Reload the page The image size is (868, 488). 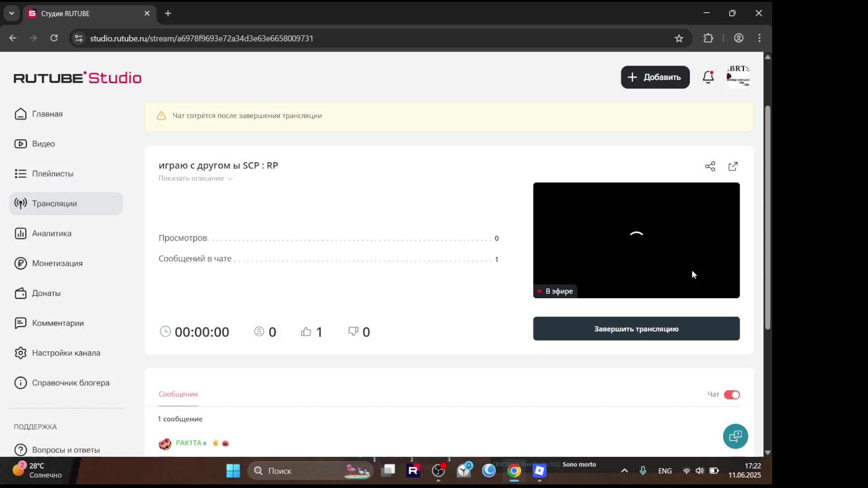coord(54,38)
